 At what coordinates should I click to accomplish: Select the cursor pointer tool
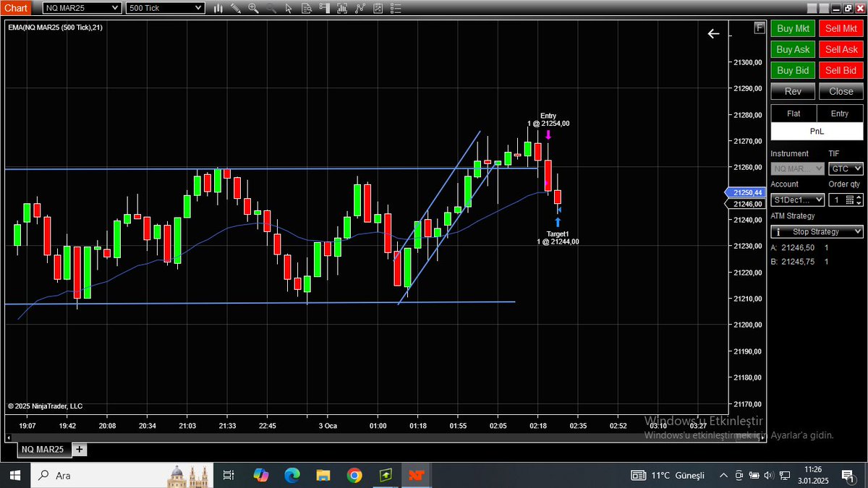tap(289, 9)
